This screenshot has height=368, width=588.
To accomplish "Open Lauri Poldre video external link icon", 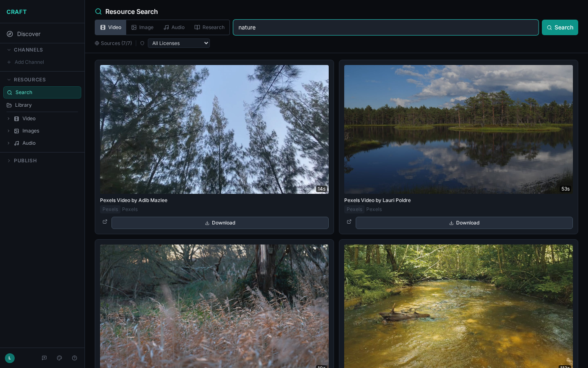I will coord(349,222).
